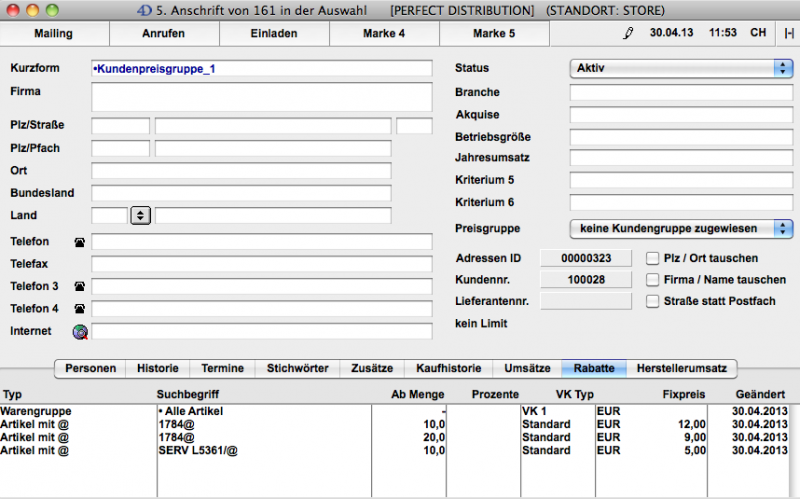This screenshot has height=499, width=800.
Task: Click the 4D icon in title bar
Action: [145, 9]
